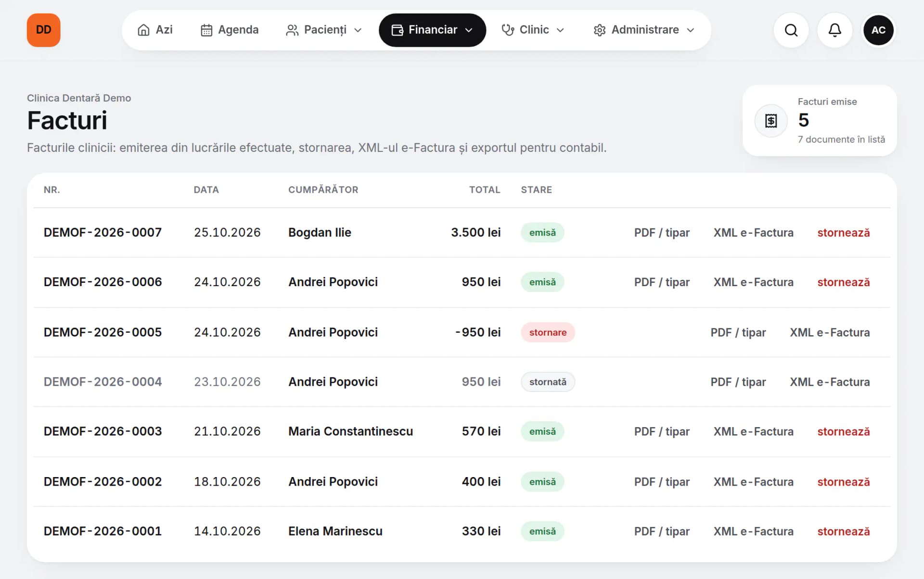This screenshot has width=924, height=579.
Task: Click the home icon beside Azi
Action: click(143, 30)
